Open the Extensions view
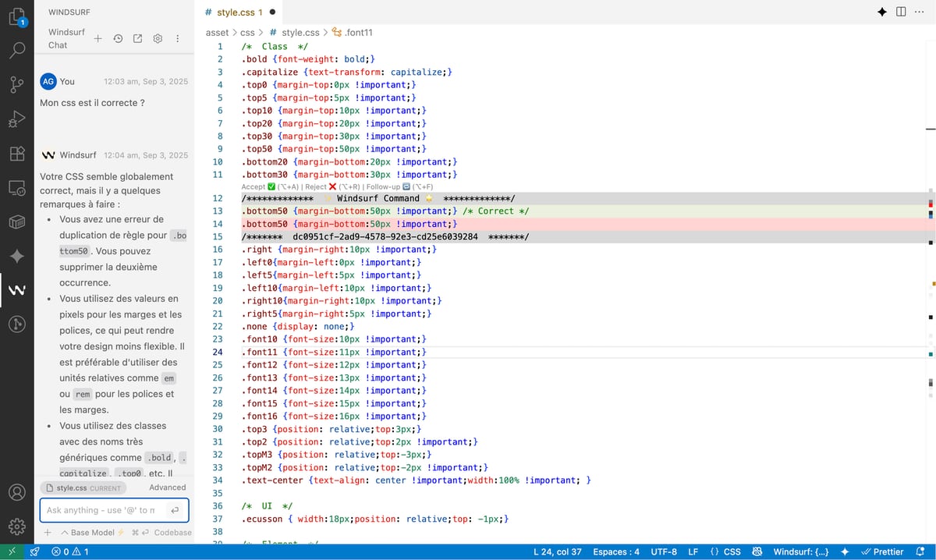 tap(16, 154)
